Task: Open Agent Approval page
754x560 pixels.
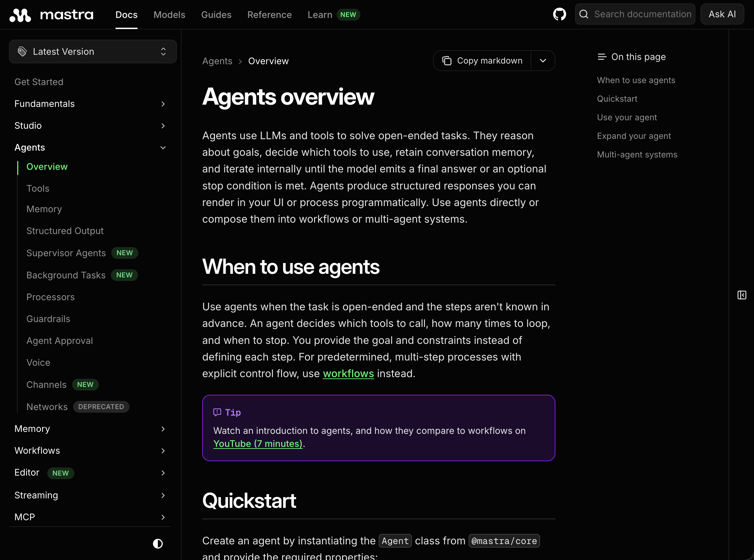Action: tap(60, 341)
